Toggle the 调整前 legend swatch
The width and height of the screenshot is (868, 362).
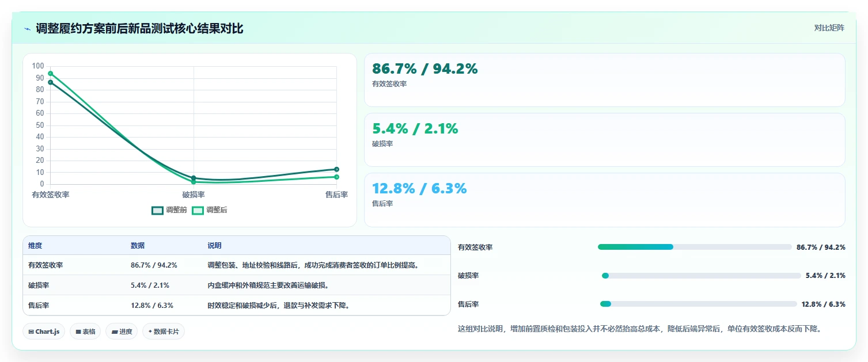158,211
